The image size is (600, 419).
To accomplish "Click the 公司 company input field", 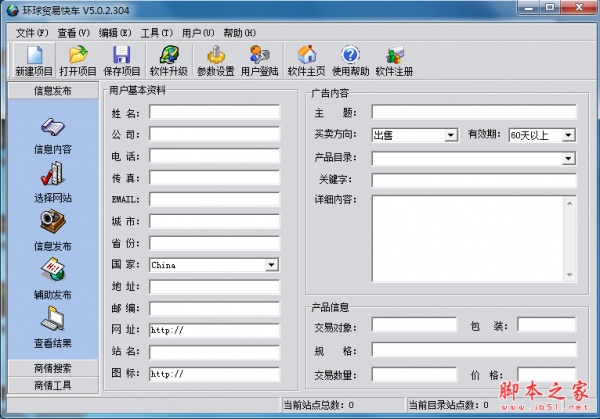I will (x=214, y=134).
